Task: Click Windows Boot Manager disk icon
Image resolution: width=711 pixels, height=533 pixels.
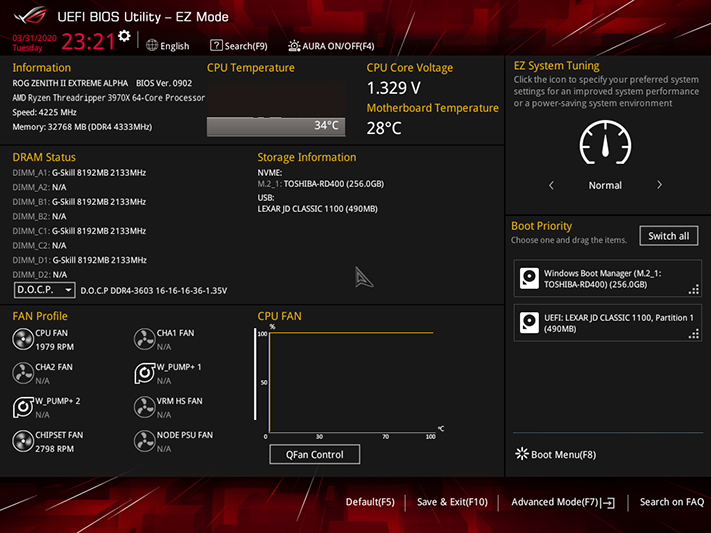Action: pos(529,278)
